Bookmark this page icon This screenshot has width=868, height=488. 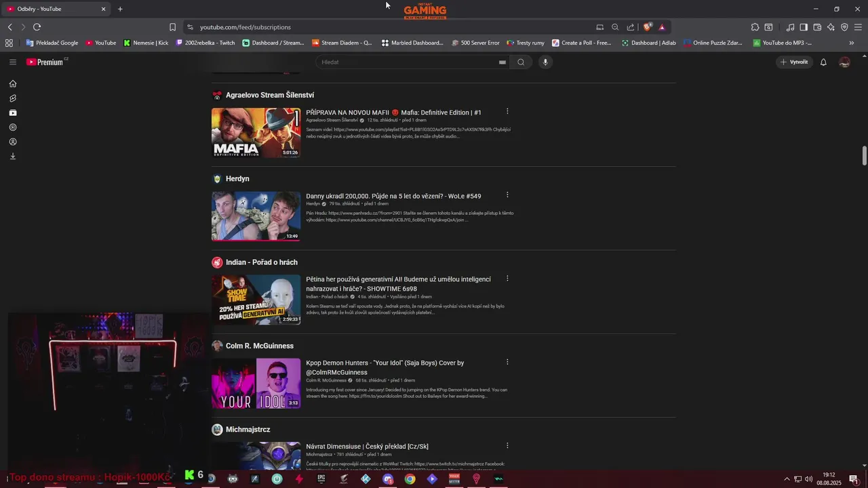pos(172,27)
